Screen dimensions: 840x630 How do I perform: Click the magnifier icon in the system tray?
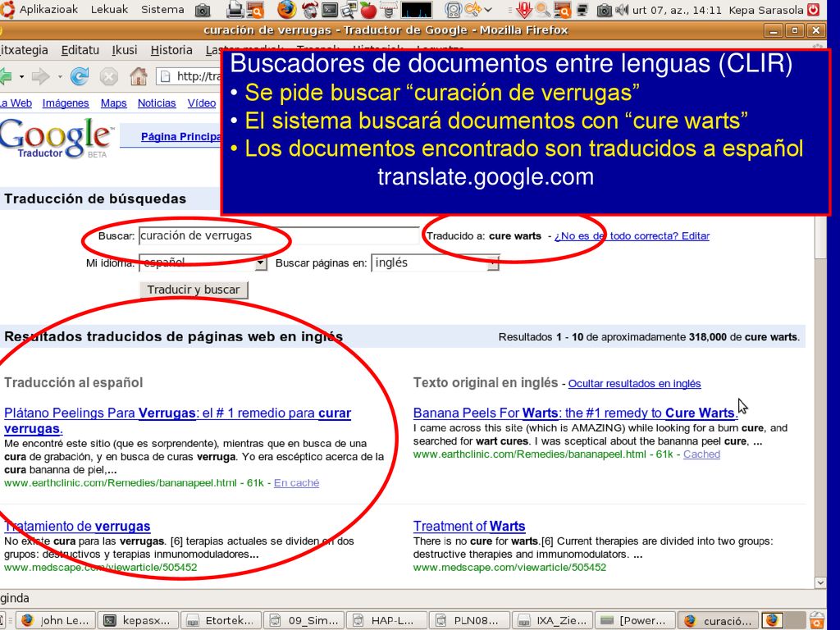click(543, 10)
